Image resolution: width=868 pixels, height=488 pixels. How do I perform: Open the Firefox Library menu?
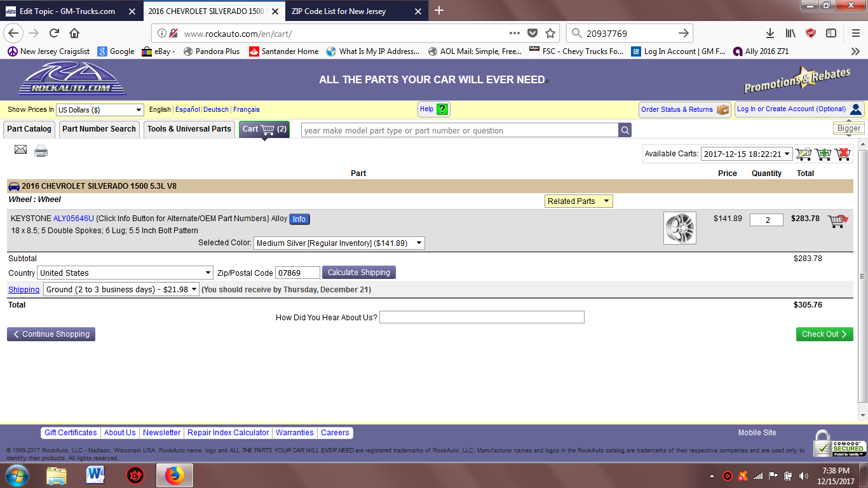pos(790,33)
